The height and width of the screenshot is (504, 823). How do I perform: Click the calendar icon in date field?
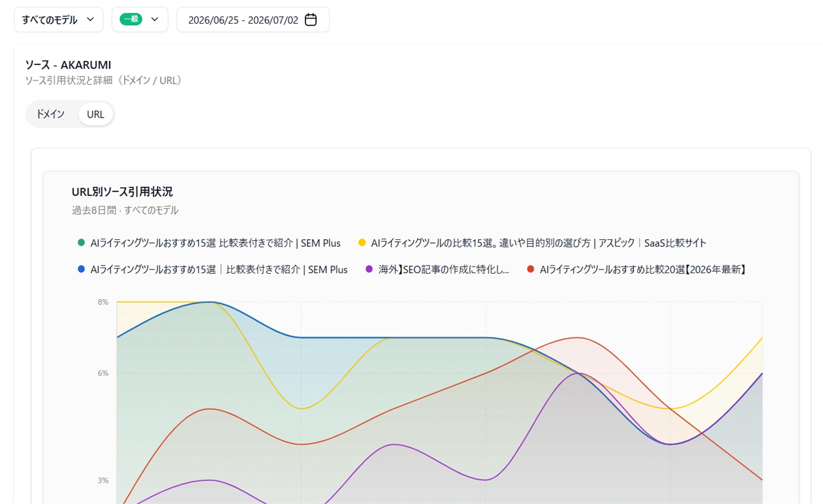pos(311,19)
